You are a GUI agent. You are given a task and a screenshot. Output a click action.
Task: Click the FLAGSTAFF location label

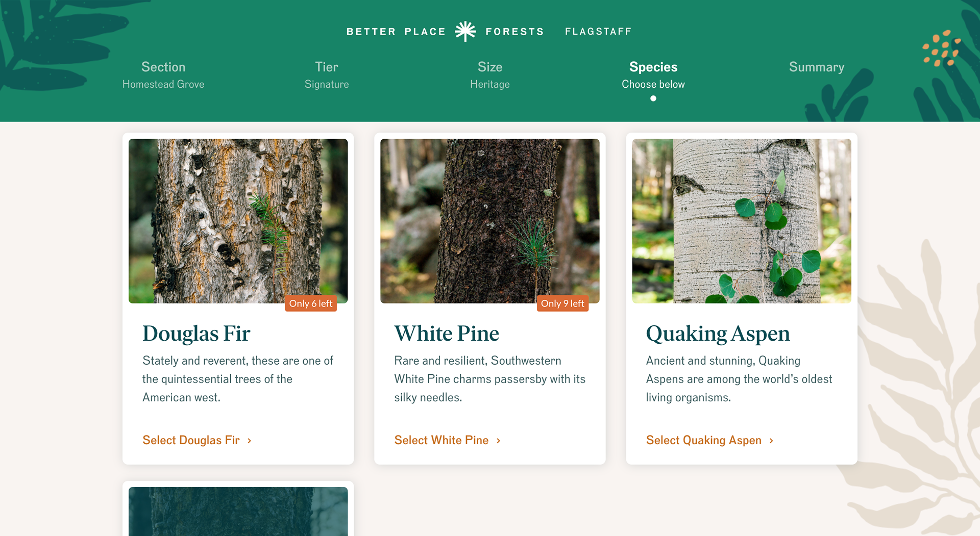tap(598, 32)
